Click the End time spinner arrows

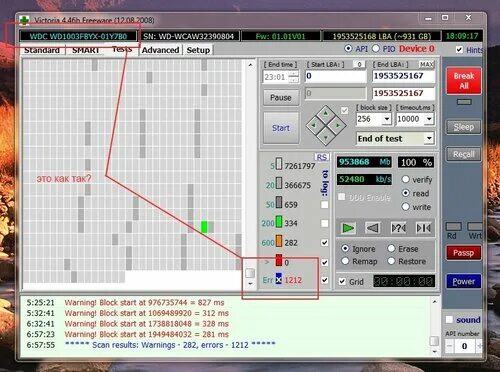pyautogui.click(x=294, y=77)
